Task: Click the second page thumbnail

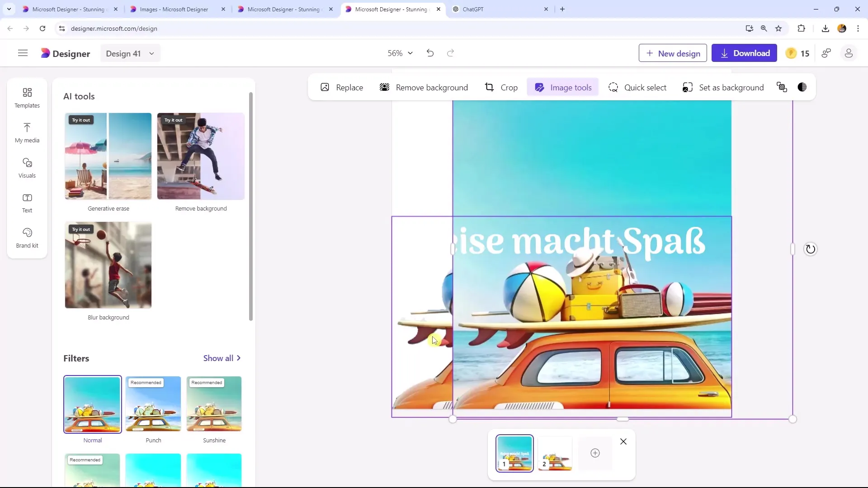Action: click(555, 453)
